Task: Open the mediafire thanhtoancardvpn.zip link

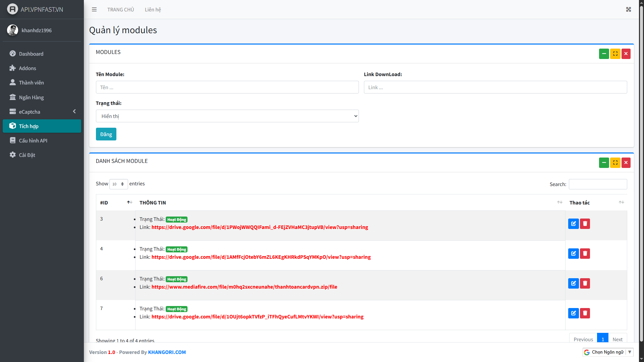Action: click(x=244, y=287)
